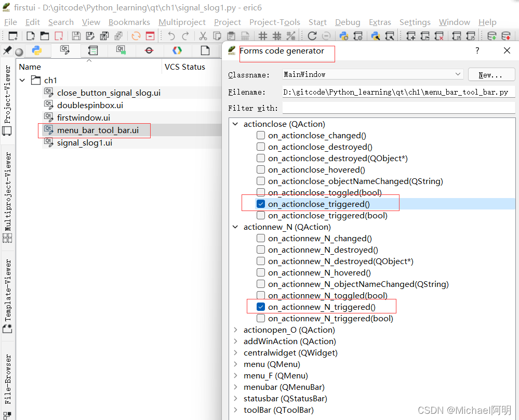Check on_actionnew_N_changed() checkbox
Screen dimensions: 519x420
[x=261, y=238]
